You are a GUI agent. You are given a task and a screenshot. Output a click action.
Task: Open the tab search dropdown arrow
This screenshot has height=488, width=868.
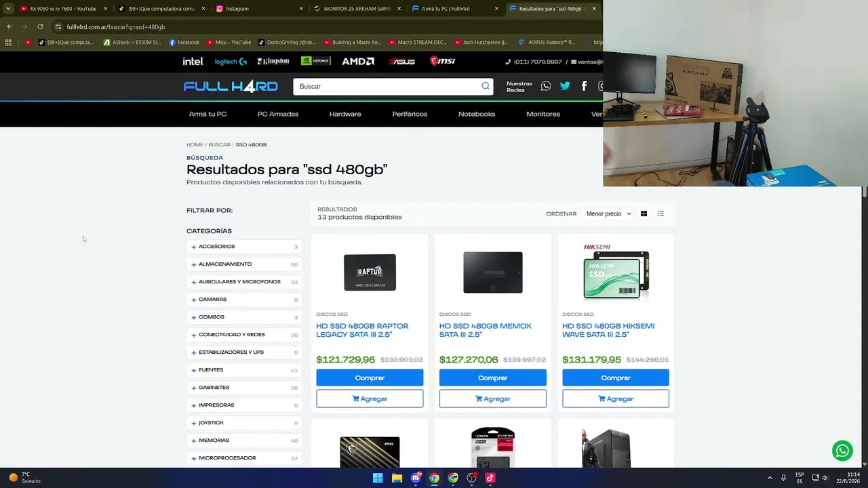[8, 9]
